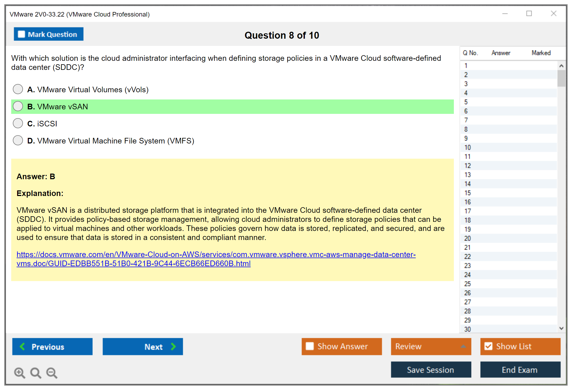Click the zoom out magnifier icon
574x392 pixels.
[52, 373]
